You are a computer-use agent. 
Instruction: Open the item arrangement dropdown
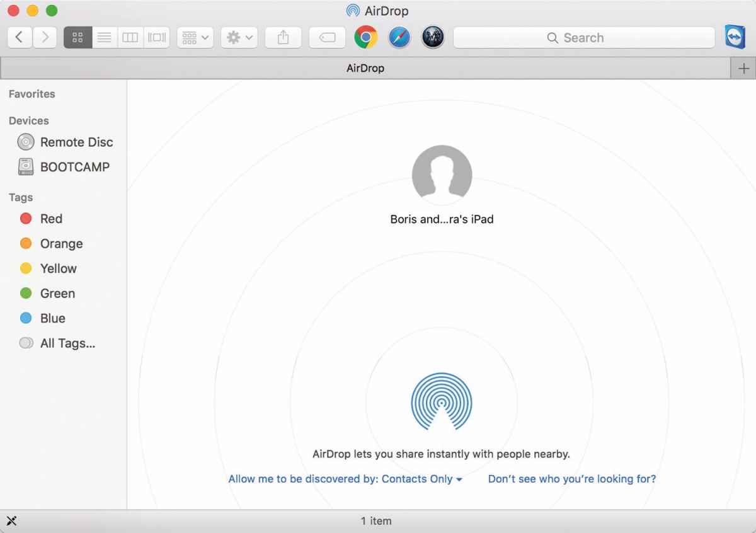point(195,37)
